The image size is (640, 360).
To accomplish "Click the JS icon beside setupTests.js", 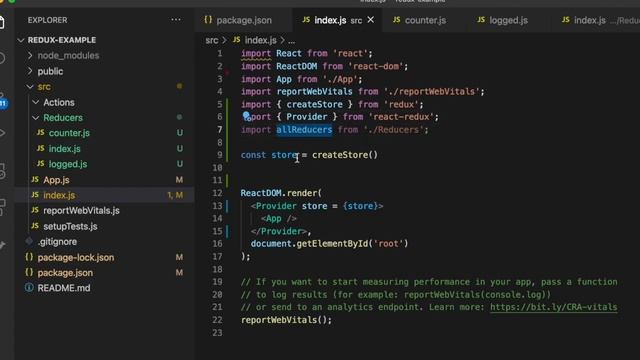I will point(35,226).
